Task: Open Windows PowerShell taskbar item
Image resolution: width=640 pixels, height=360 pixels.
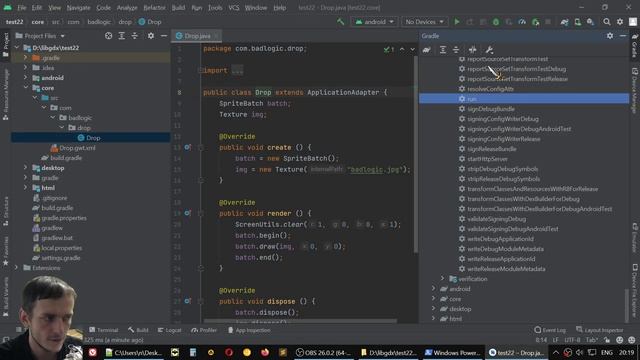Action: click(x=452, y=352)
